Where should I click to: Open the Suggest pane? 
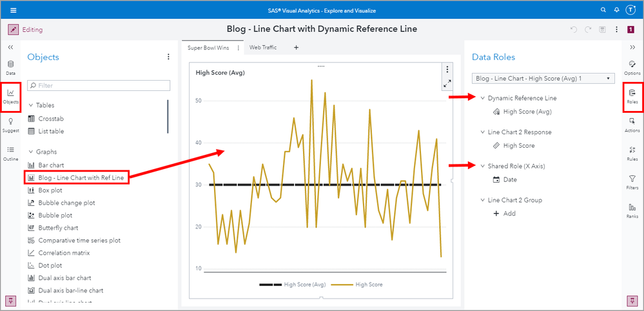point(11,125)
